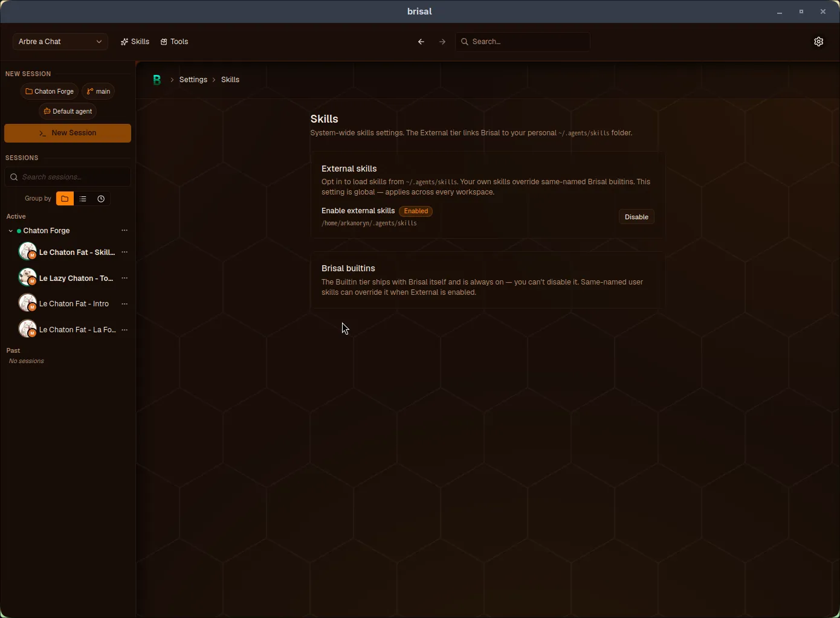This screenshot has height=618, width=840.
Task: Disable external skills
Action: click(x=636, y=217)
